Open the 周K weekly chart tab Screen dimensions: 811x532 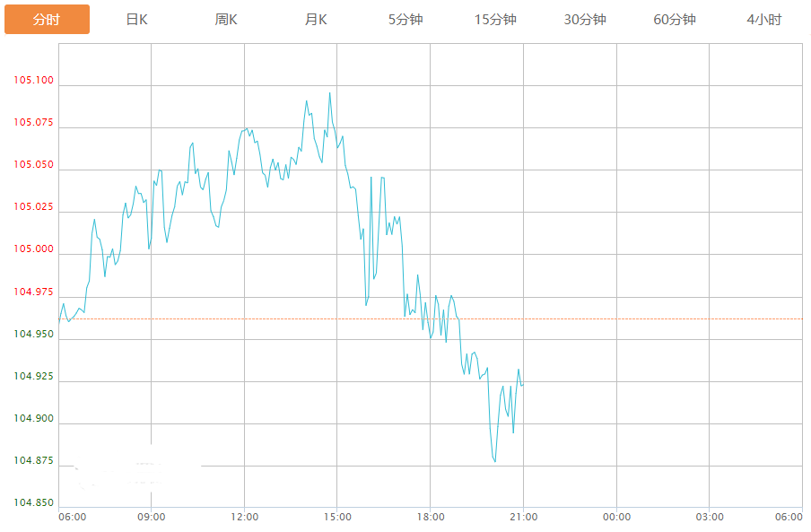pos(226,20)
